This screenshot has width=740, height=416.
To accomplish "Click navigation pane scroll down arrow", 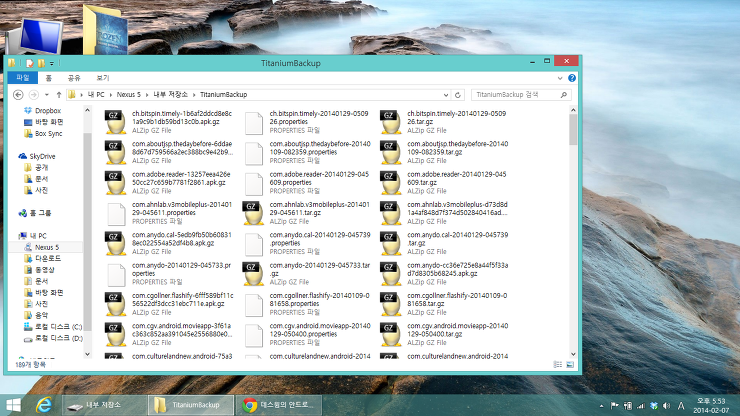I will [87, 354].
